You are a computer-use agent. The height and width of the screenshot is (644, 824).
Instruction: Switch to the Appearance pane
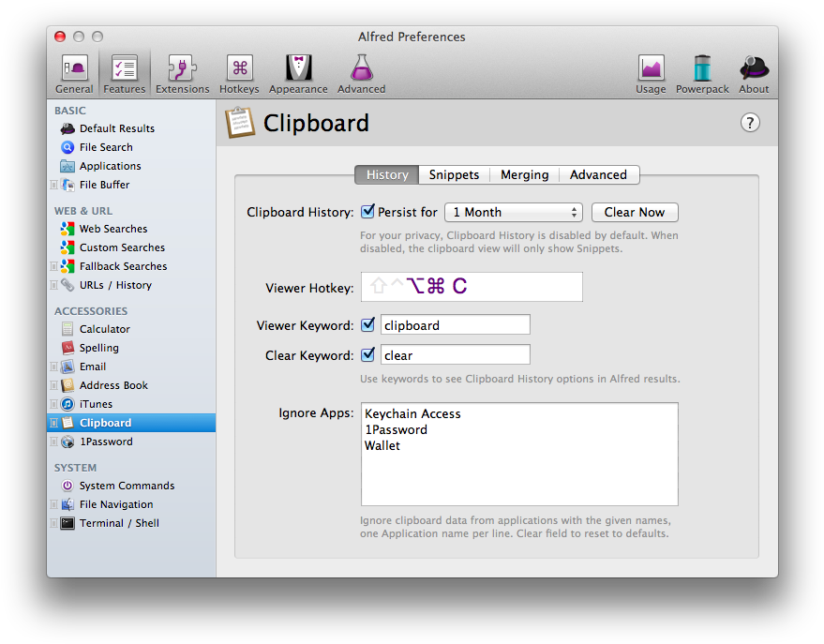[x=298, y=74]
